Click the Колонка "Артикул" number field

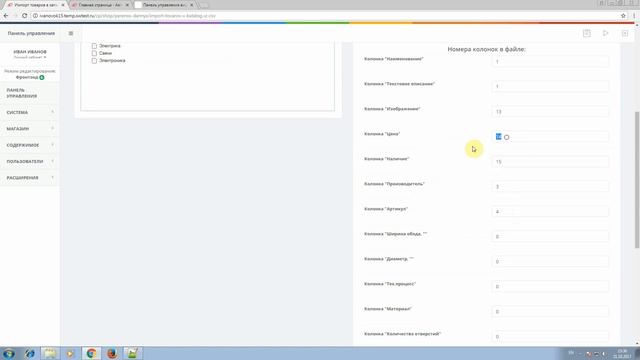[x=550, y=211]
